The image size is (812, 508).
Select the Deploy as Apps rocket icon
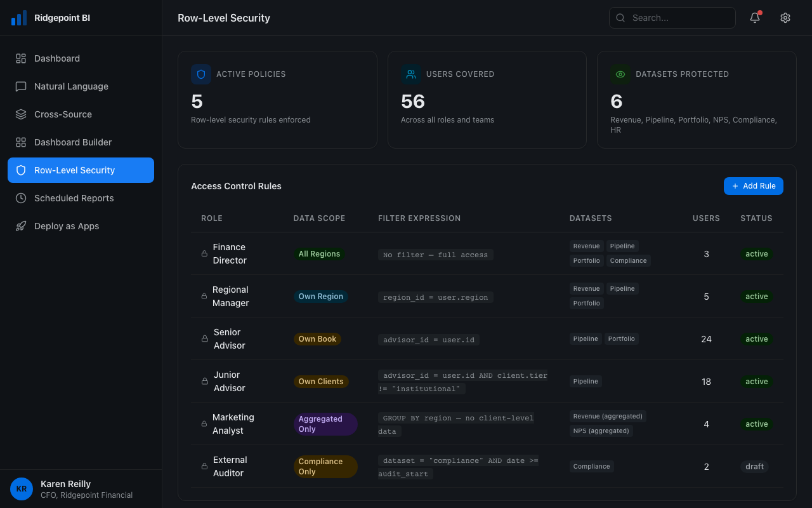(x=21, y=226)
